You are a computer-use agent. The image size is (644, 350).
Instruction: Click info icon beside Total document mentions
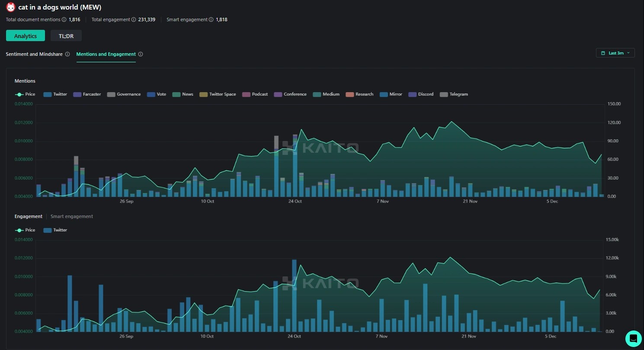pyautogui.click(x=64, y=19)
